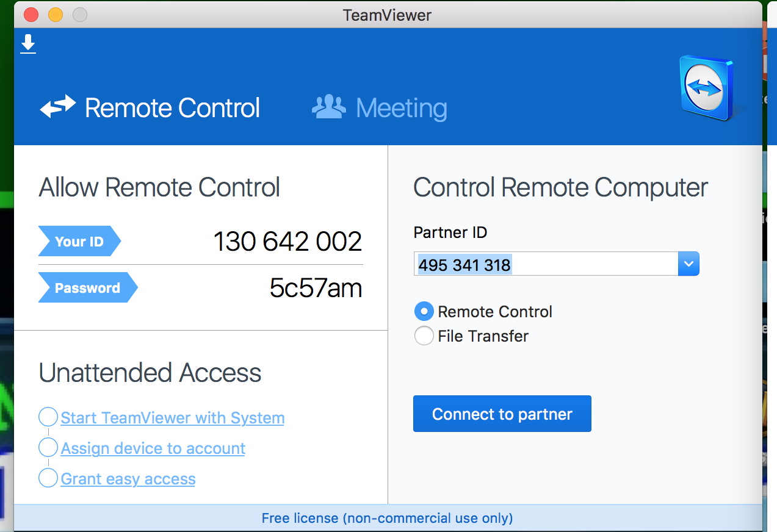Click the Control Remote Computer heading
777x532 pixels.
pos(561,187)
